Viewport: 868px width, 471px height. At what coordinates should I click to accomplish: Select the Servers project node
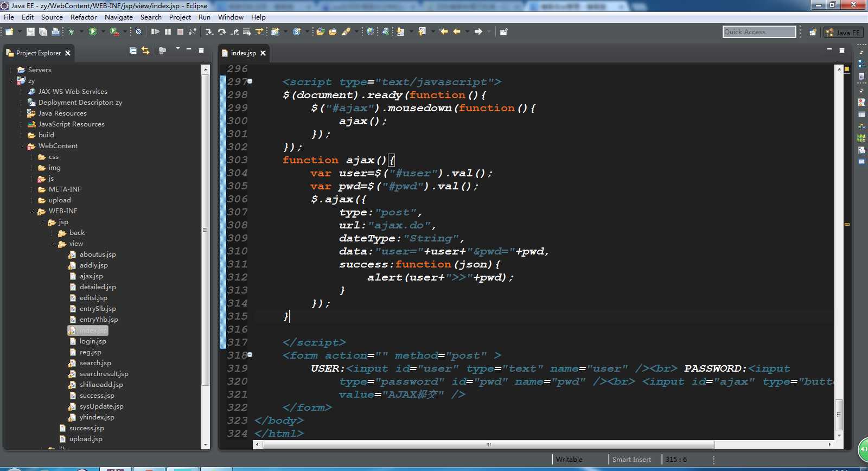[40, 70]
